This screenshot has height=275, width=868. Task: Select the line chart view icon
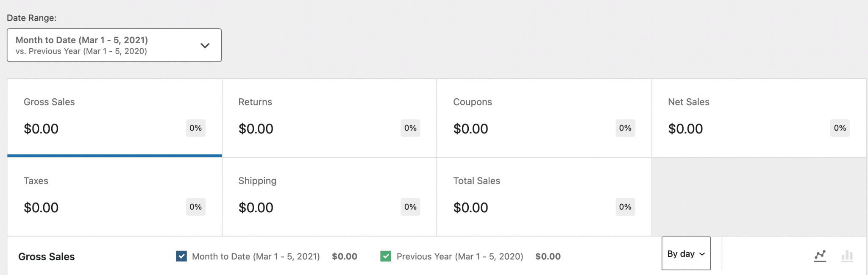point(821,256)
